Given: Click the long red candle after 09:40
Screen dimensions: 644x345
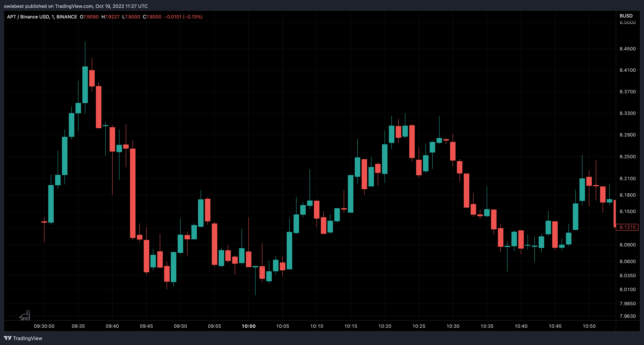Looking at the screenshot, I should [133, 193].
